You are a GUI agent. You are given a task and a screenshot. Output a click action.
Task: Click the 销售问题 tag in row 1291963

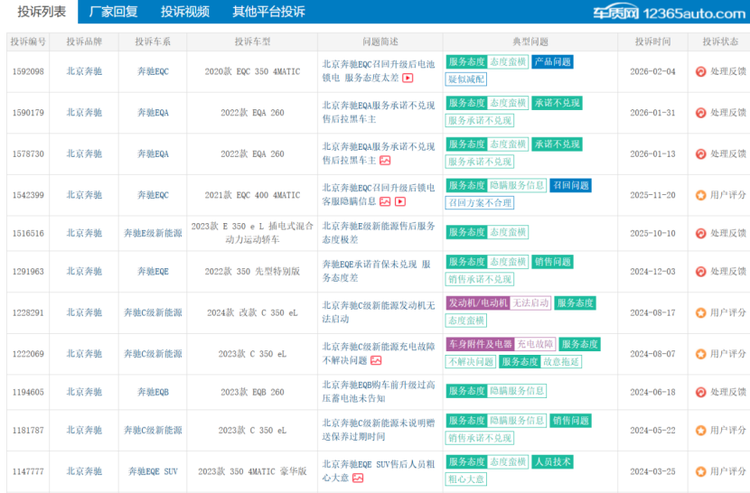(x=552, y=262)
